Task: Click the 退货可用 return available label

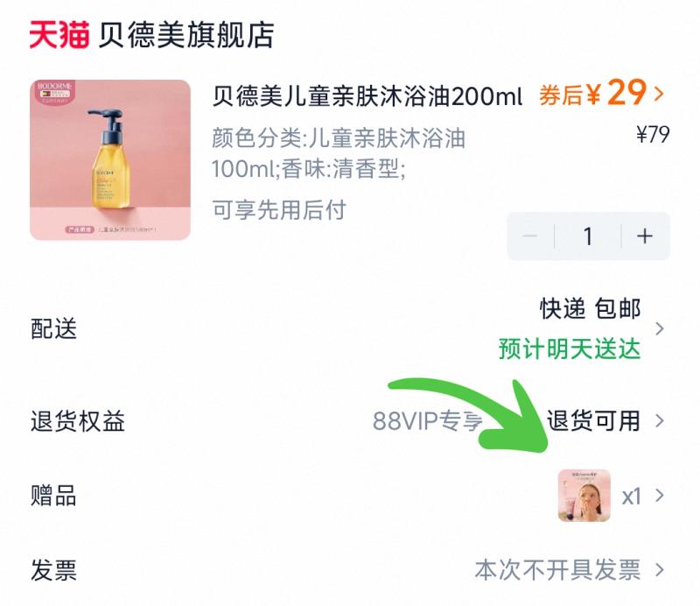Action: [591, 420]
